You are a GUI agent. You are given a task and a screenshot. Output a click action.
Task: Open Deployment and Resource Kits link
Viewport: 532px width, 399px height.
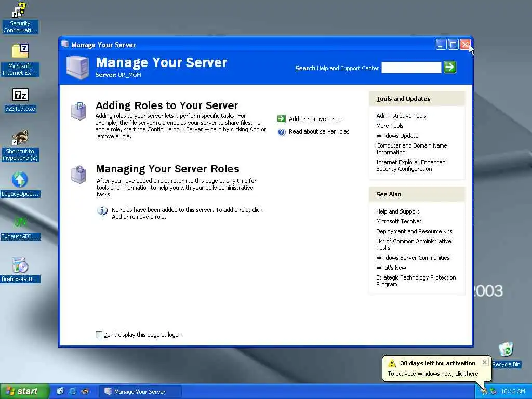point(414,231)
